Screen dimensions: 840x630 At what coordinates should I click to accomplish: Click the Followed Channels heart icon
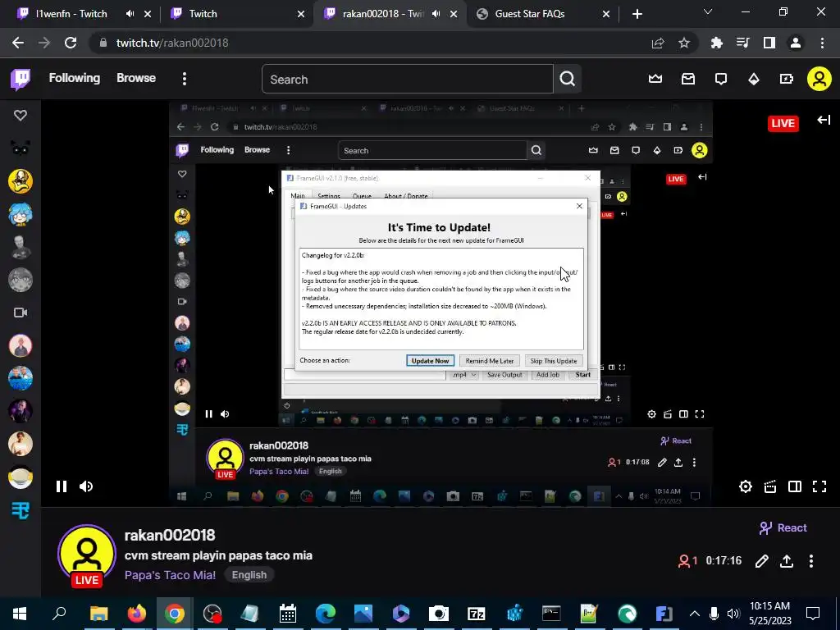(21, 115)
